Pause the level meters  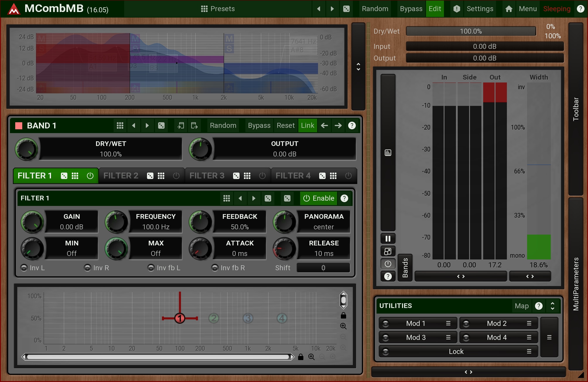pos(388,239)
